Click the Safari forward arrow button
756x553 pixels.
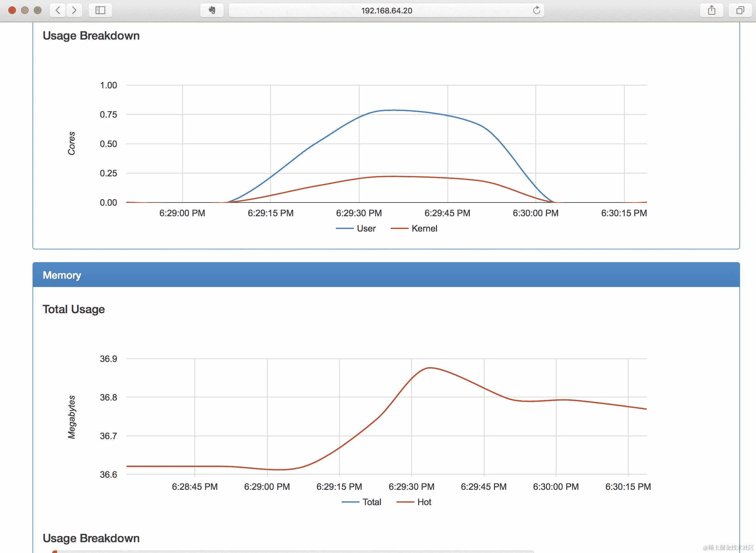[74, 11]
